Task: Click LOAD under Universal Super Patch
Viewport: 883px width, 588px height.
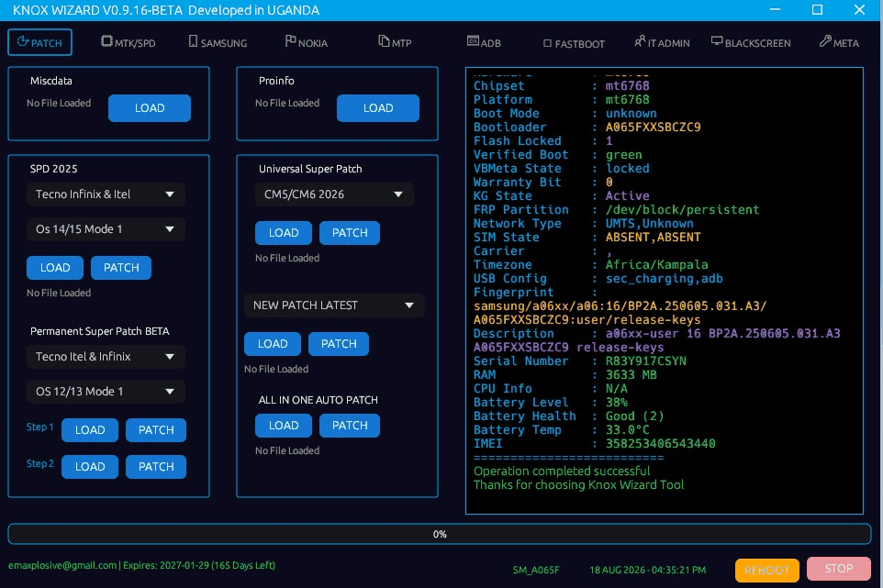Action: pyautogui.click(x=284, y=233)
